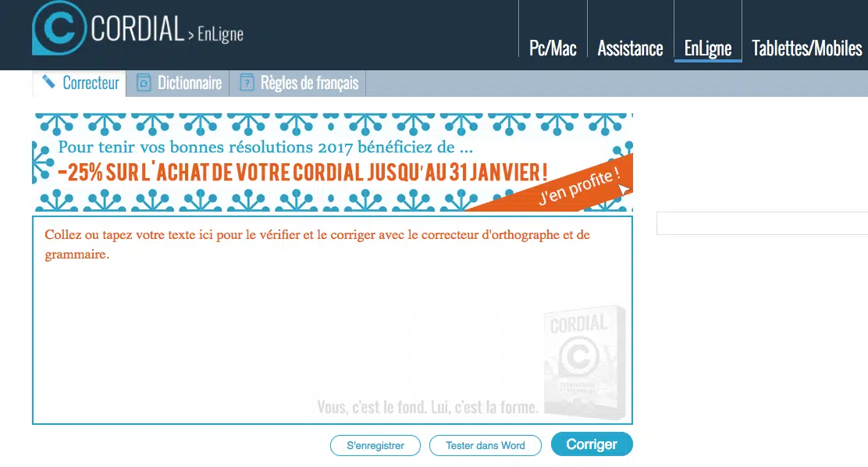This screenshot has width=868, height=467.
Task: Click the -25% promotional banner text
Action: pos(302,173)
